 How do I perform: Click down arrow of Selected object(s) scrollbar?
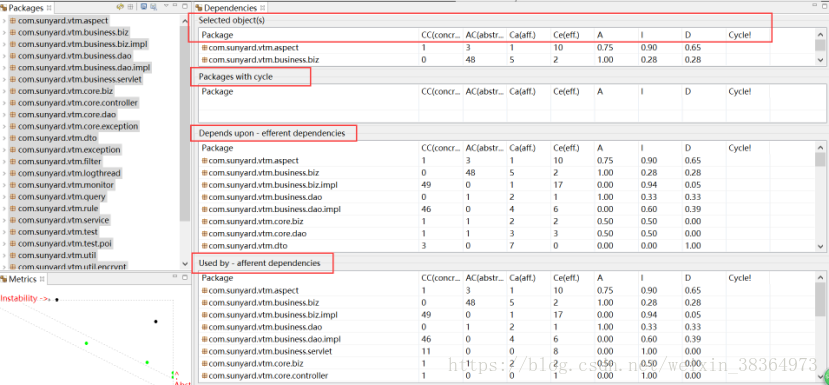click(820, 60)
